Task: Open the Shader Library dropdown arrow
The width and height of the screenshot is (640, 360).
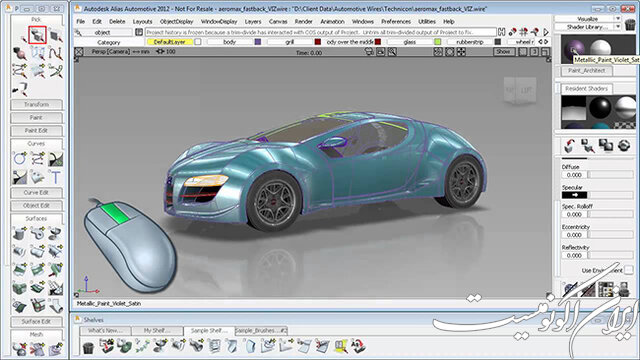Action: pyautogui.click(x=618, y=27)
